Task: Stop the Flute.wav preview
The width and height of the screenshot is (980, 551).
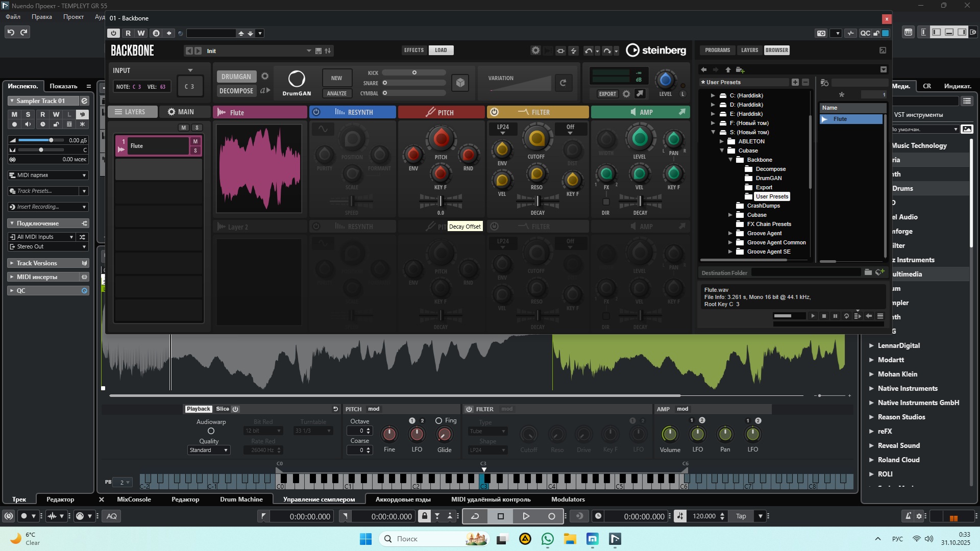Action: click(x=824, y=316)
